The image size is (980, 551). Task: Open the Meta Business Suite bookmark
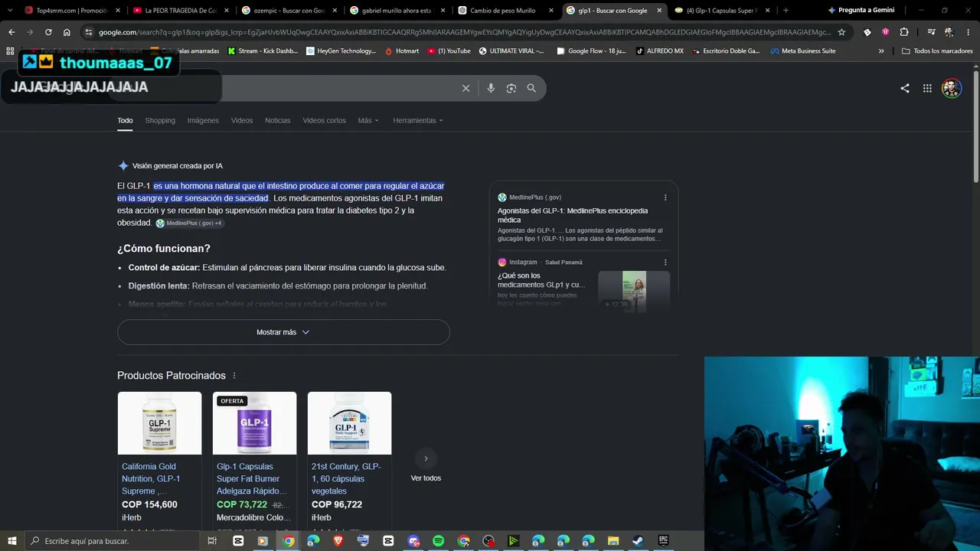point(803,51)
